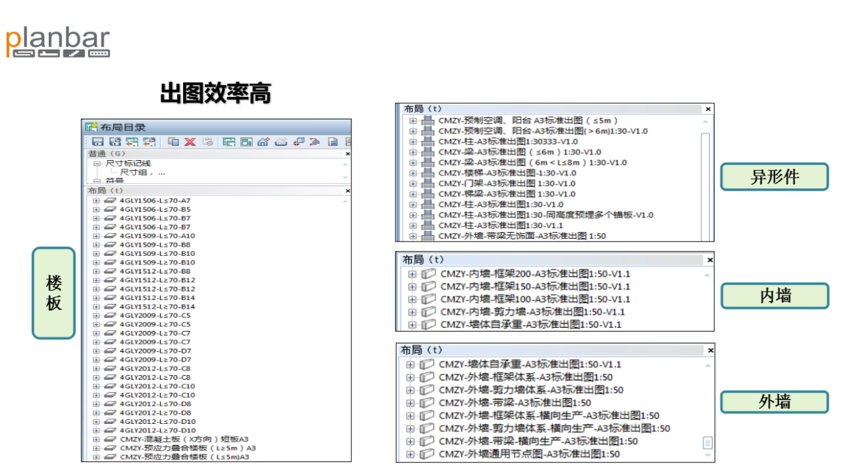Screen dimensions: 868x468
Task: Click the 异形件 label button
Action: click(774, 177)
